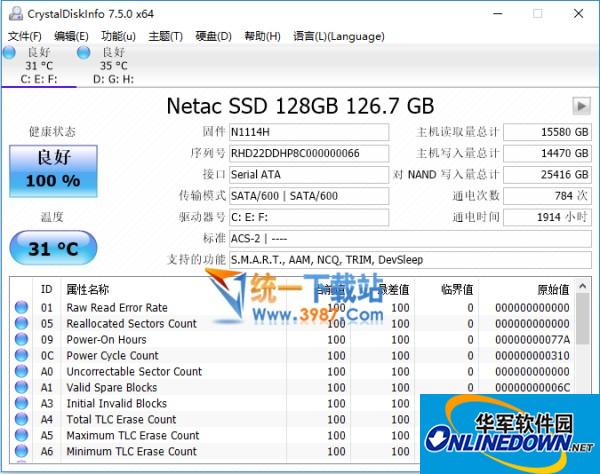600x474 pixels.
Task: Select the C: E: F: disk tab
Action: [x=39, y=66]
